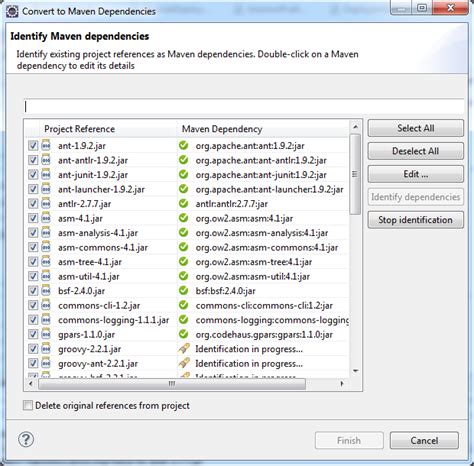Image resolution: width=474 pixels, height=466 pixels.
Task: Click green check for org.ow2.asm:asm:4.1:jar
Action: tap(183, 218)
